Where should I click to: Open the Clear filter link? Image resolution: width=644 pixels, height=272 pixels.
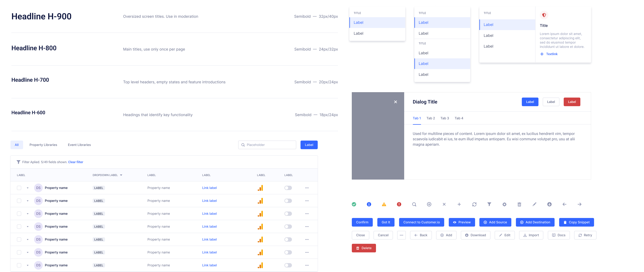click(75, 162)
